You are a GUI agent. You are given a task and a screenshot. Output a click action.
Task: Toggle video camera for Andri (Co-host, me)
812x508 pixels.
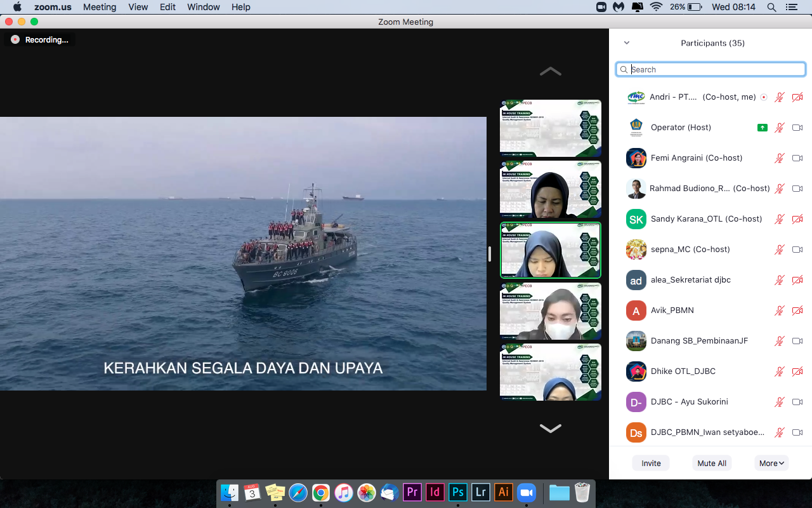pos(797,97)
